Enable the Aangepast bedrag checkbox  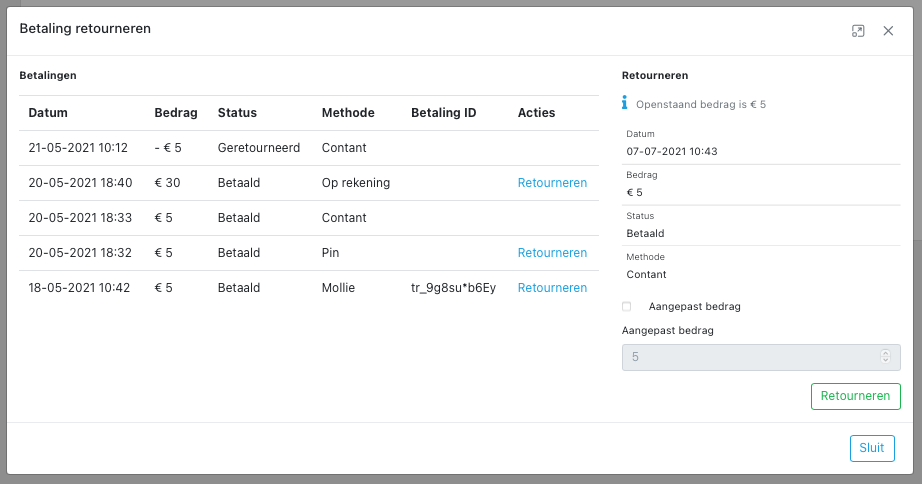click(627, 307)
